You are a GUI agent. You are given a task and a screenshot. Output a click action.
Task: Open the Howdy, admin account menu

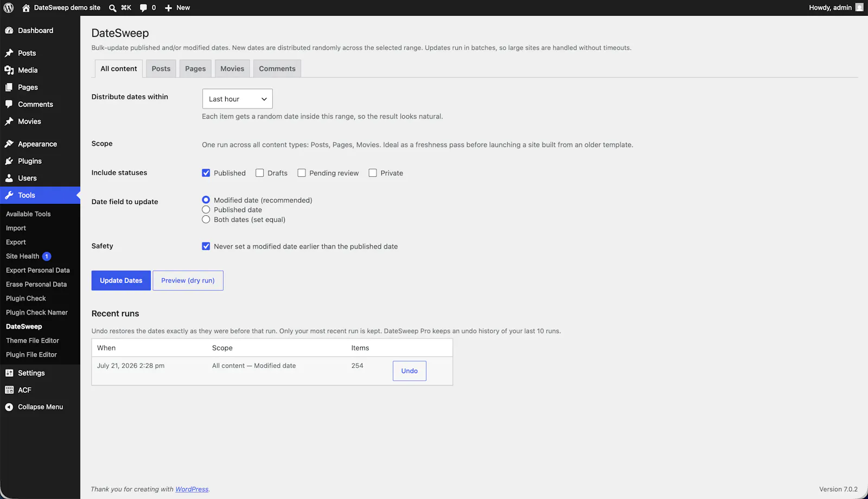click(x=836, y=8)
